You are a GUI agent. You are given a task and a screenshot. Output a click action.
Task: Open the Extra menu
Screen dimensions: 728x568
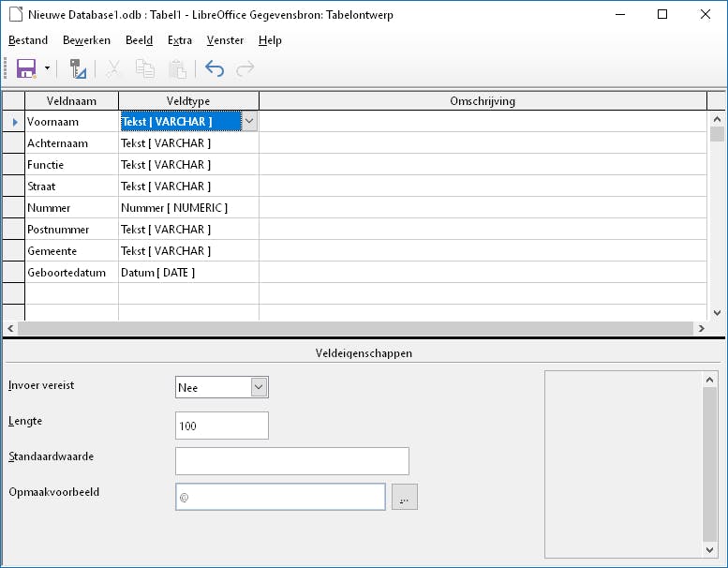coord(180,40)
